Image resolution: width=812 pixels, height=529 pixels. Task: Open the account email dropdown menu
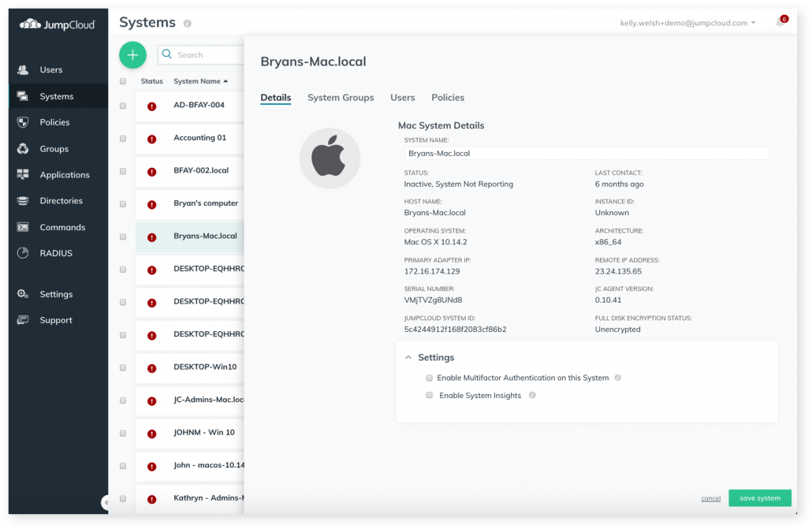click(687, 23)
